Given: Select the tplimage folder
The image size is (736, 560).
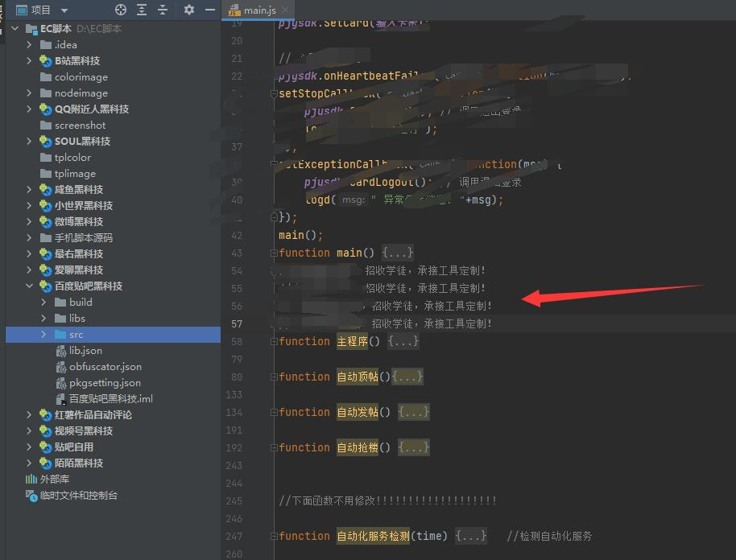Looking at the screenshot, I should coord(75,174).
